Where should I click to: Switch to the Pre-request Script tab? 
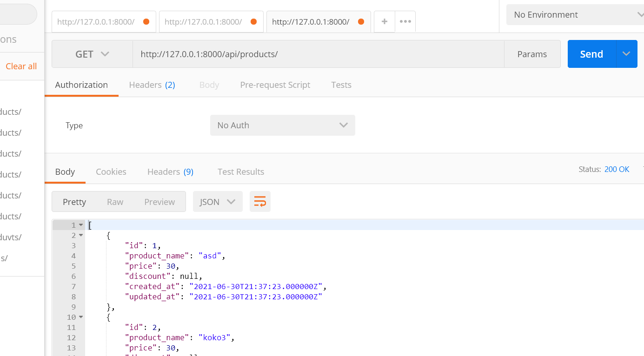click(x=275, y=85)
